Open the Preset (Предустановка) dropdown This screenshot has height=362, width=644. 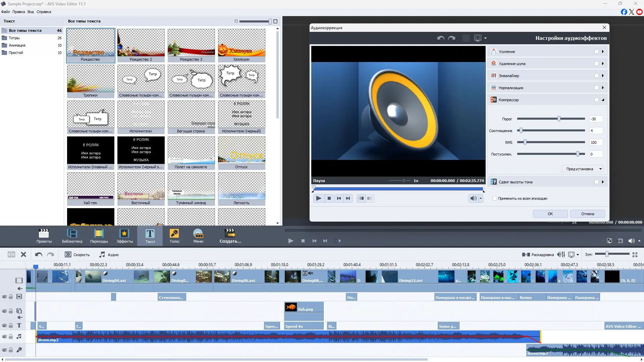tap(582, 169)
